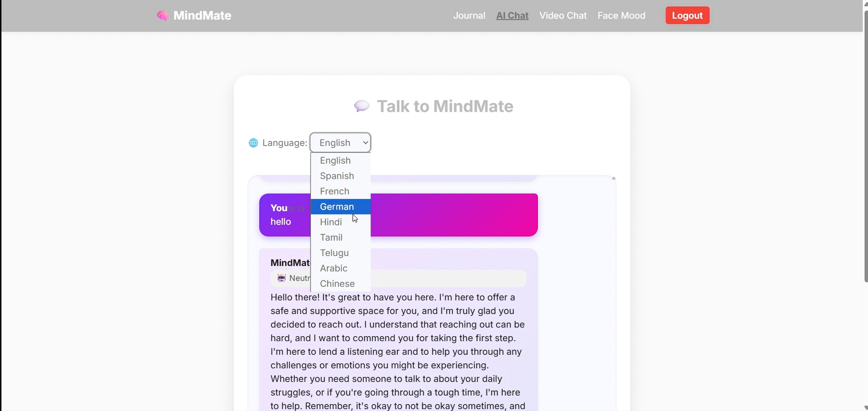The width and height of the screenshot is (868, 411).
Task: Click the 'hello' user message bubble
Action: tap(398, 215)
